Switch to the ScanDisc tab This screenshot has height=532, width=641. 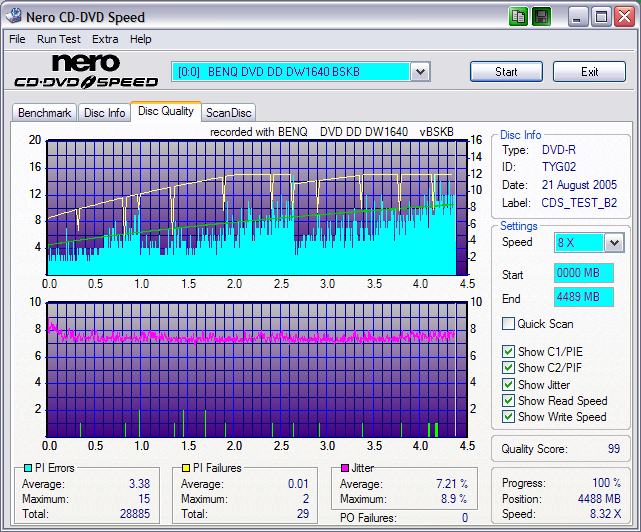[x=229, y=113]
